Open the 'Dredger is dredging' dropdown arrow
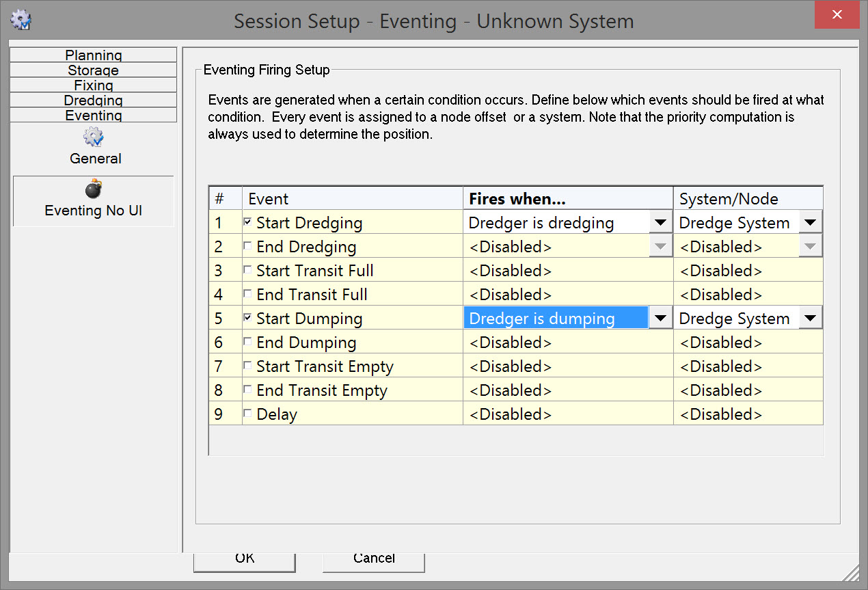Image resolution: width=868 pixels, height=590 pixels. coord(660,222)
